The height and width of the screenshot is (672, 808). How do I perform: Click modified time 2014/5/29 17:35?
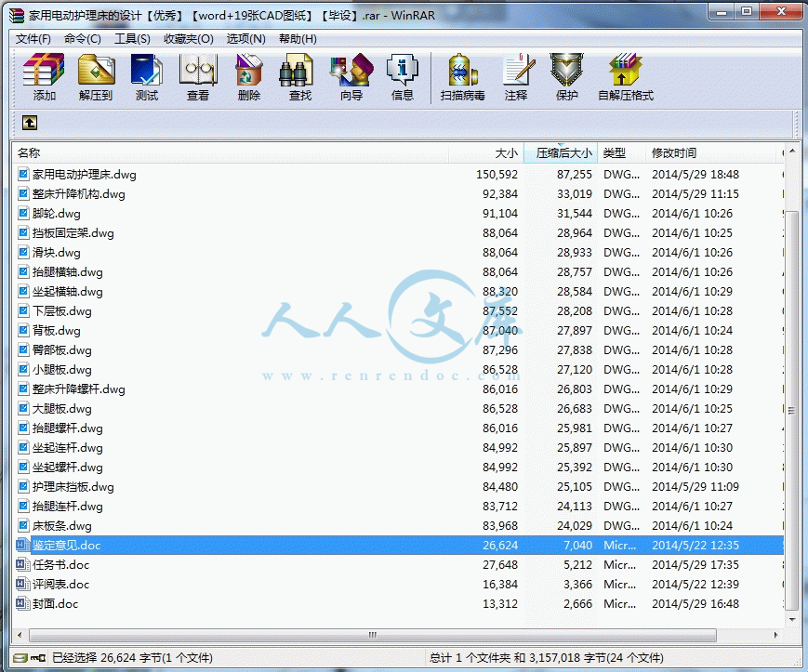[695, 564]
